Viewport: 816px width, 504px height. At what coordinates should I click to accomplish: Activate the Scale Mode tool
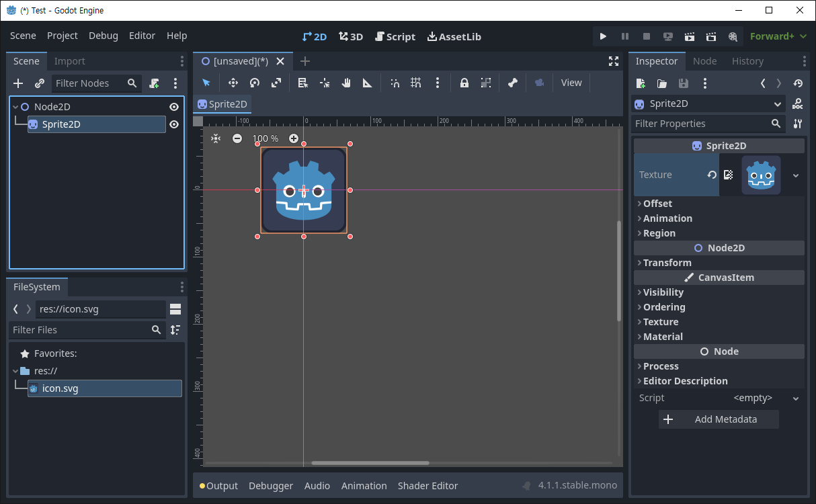coord(276,83)
